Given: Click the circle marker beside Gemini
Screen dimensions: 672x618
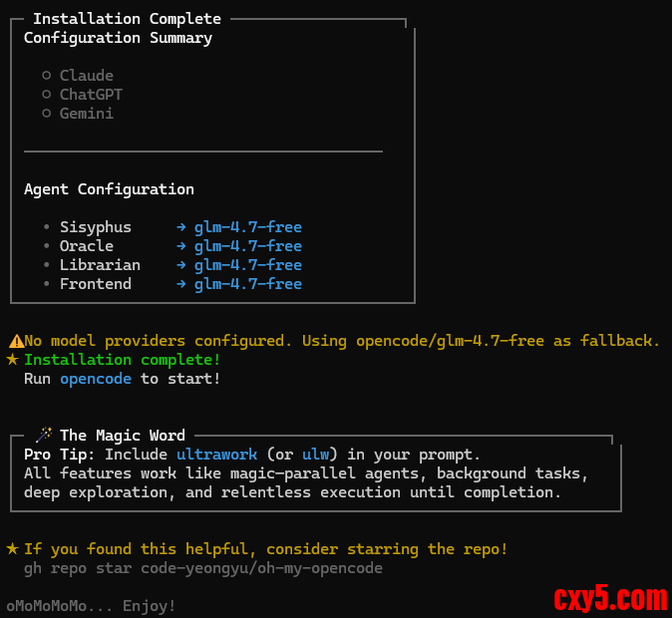Looking at the screenshot, I should coord(46,114).
